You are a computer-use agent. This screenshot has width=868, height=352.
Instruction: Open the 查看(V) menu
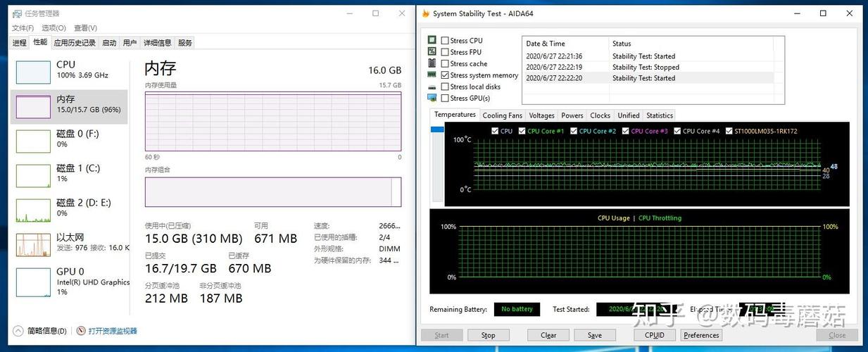pos(85,28)
